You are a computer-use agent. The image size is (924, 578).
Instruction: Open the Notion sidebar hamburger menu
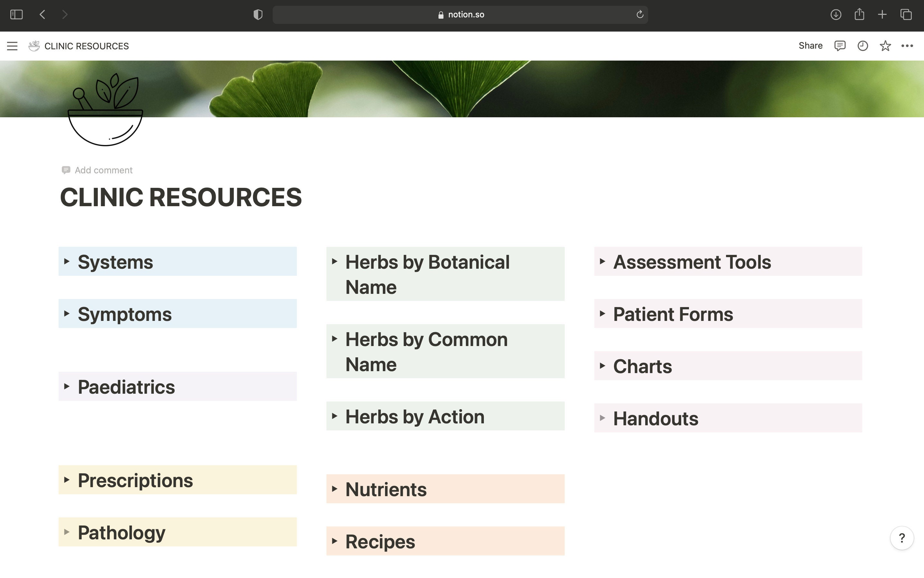tap(12, 46)
